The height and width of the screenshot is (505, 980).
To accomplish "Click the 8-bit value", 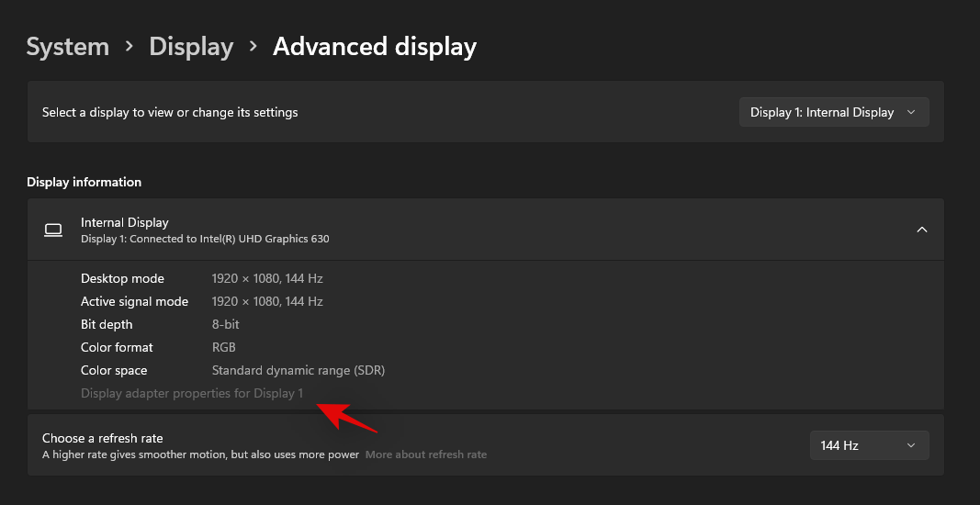I will pyautogui.click(x=227, y=324).
